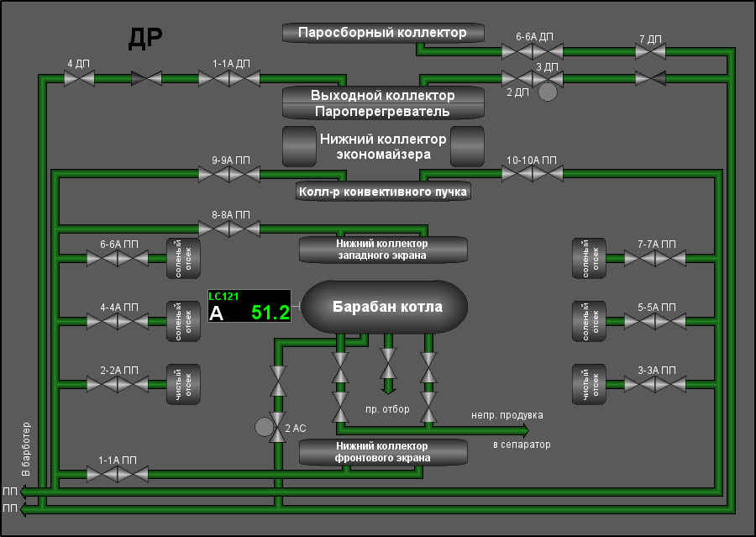Select чистый отсек beside 3-3А ПП
Image resolution: width=756 pixels, height=537 pixels.
pos(589,385)
